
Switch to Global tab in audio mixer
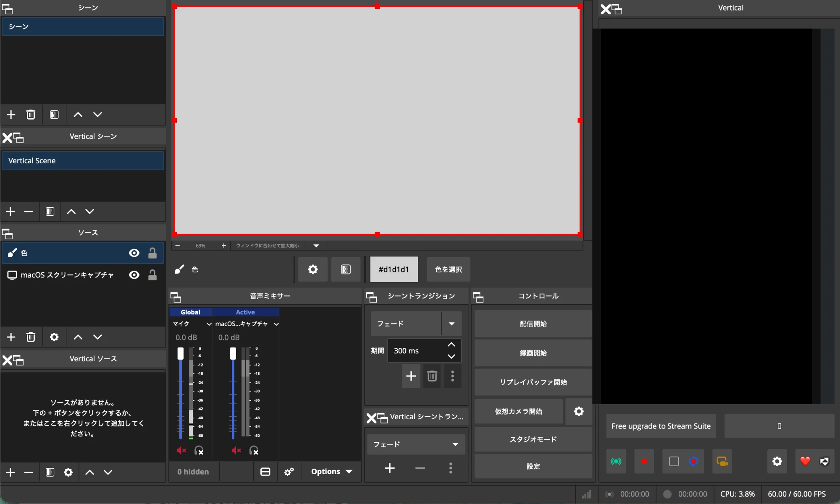click(190, 312)
